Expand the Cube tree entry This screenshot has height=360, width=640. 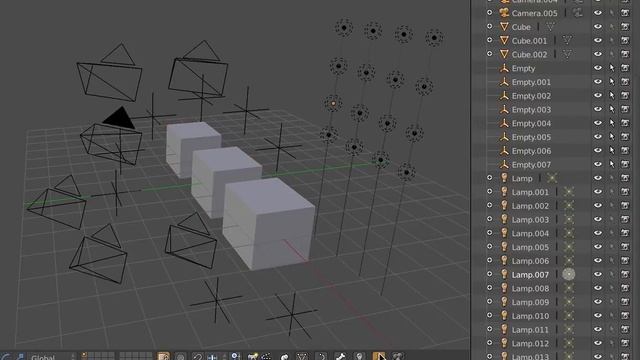489,27
